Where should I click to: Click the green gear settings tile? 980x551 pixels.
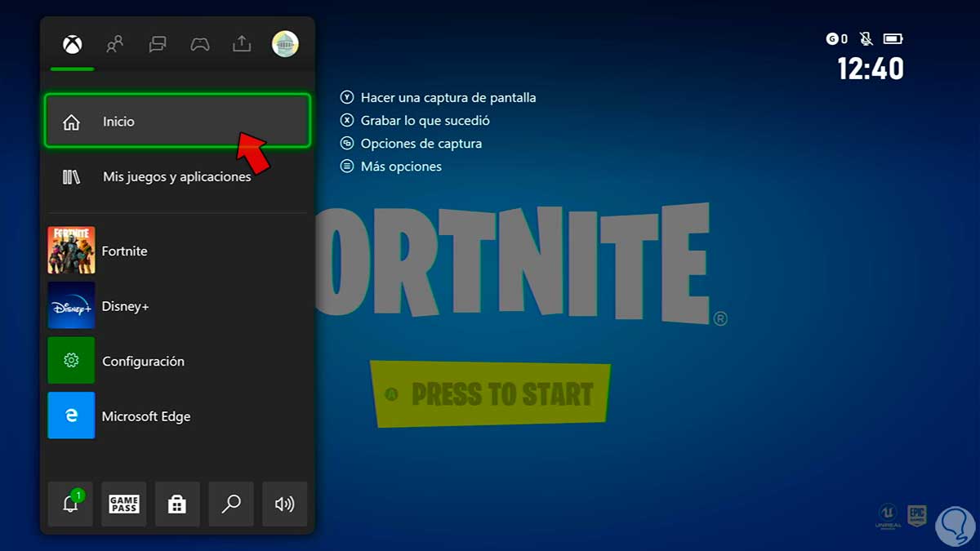pos(71,361)
